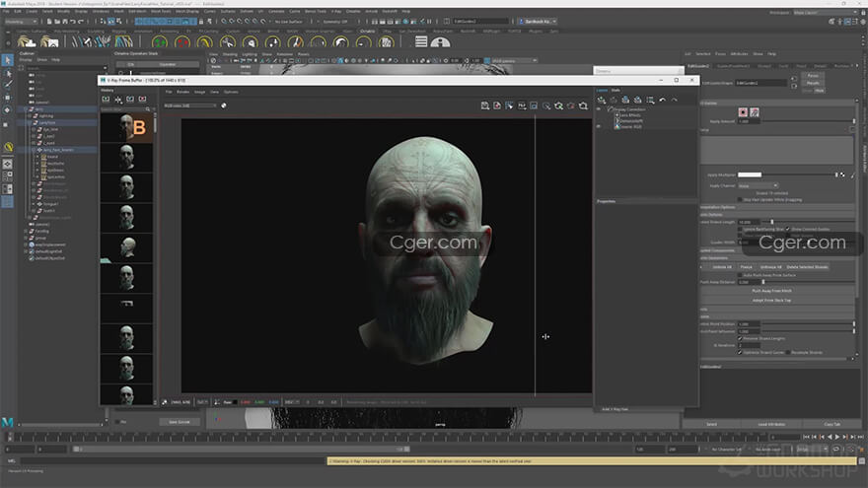The width and height of the screenshot is (868, 488).
Task: Click the round color mode icon beside RGB dropdown
Action: click(224, 105)
